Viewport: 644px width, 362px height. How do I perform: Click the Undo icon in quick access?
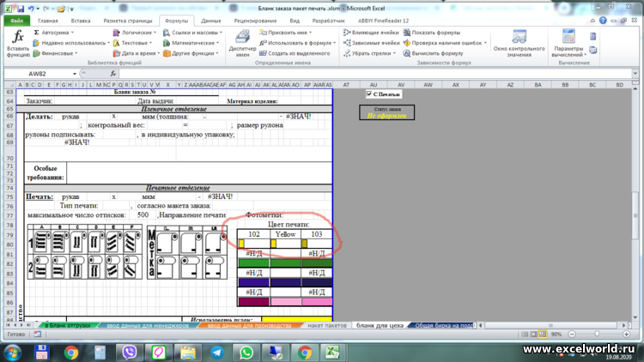pyautogui.click(x=31, y=9)
